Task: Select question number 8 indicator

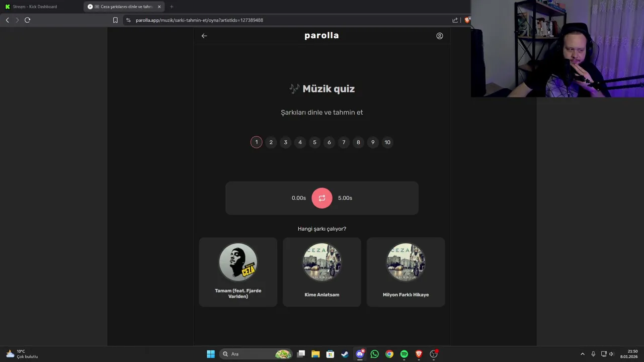Action: [358, 142]
